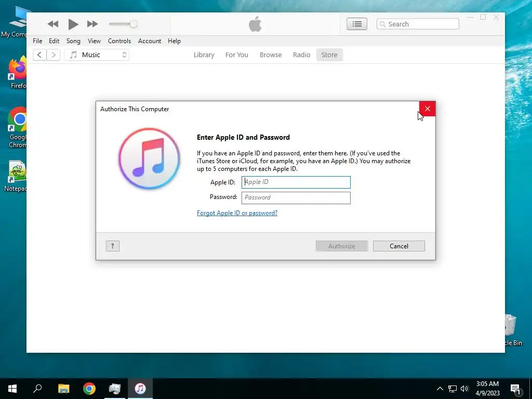Click the Apple logo in the iTunes header
Image resolution: width=532 pixels, height=399 pixels.
[x=255, y=24]
